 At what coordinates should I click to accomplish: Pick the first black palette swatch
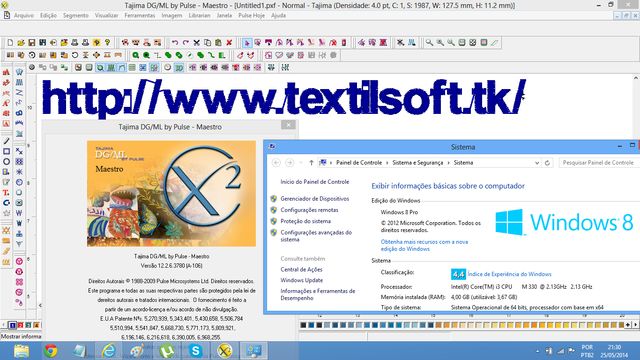303,325
